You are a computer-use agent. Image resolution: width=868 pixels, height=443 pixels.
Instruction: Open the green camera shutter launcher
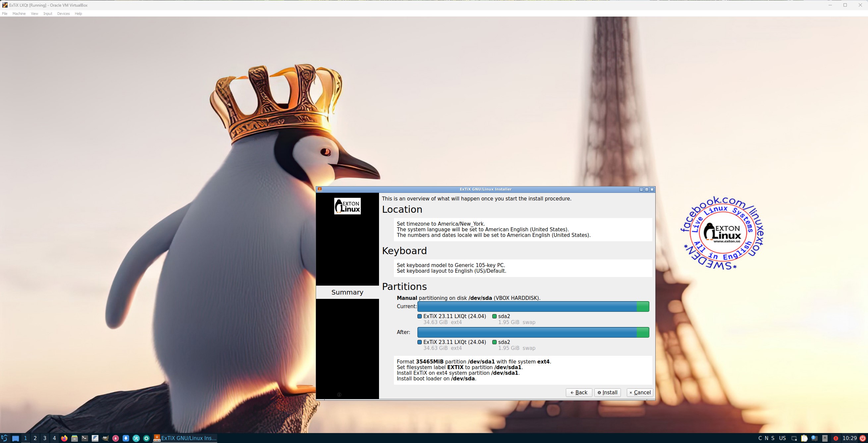(x=146, y=438)
